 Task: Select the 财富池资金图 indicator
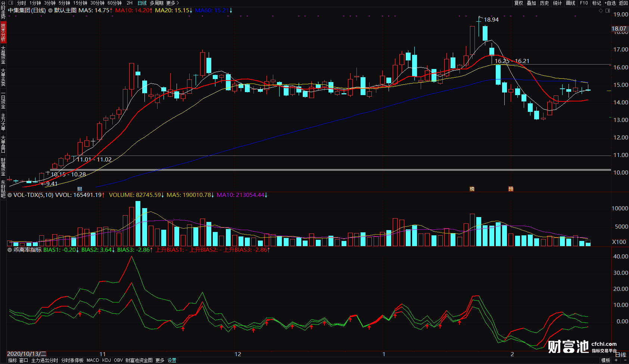click(139, 360)
